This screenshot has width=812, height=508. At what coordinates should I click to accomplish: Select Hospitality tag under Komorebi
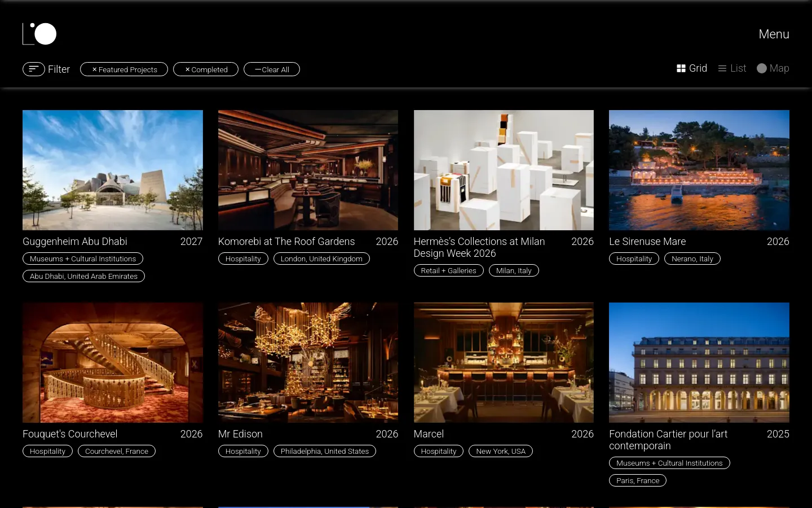(243, 259)
